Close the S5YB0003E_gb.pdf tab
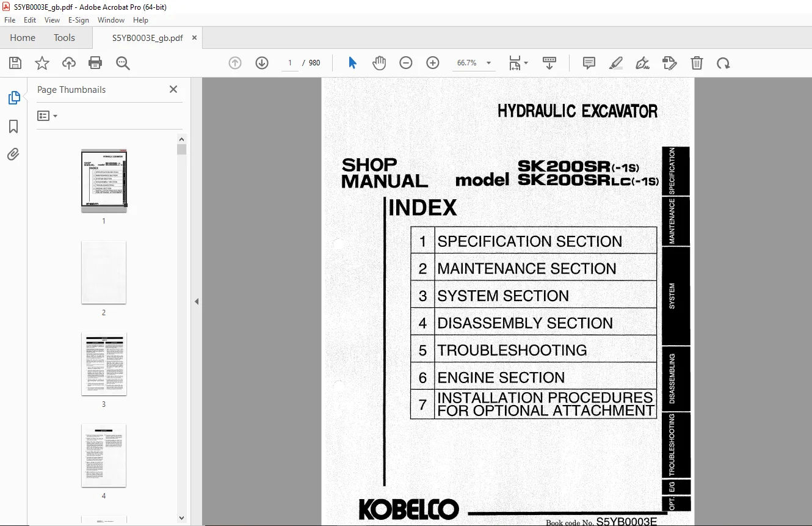Screen dimensions: 812x526 click(x=195, y=38)
